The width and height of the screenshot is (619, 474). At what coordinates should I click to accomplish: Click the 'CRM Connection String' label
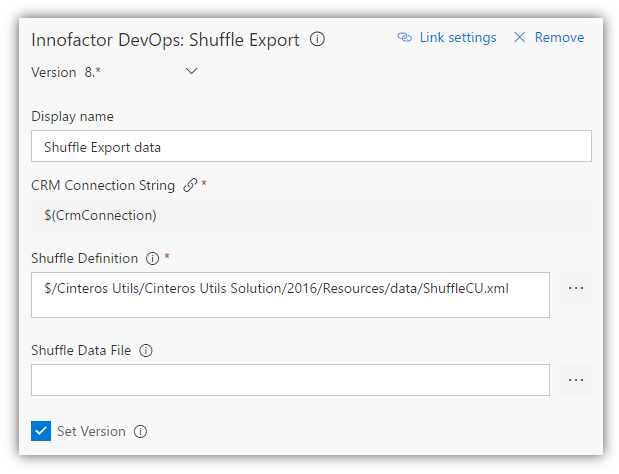tap(103, 185)
